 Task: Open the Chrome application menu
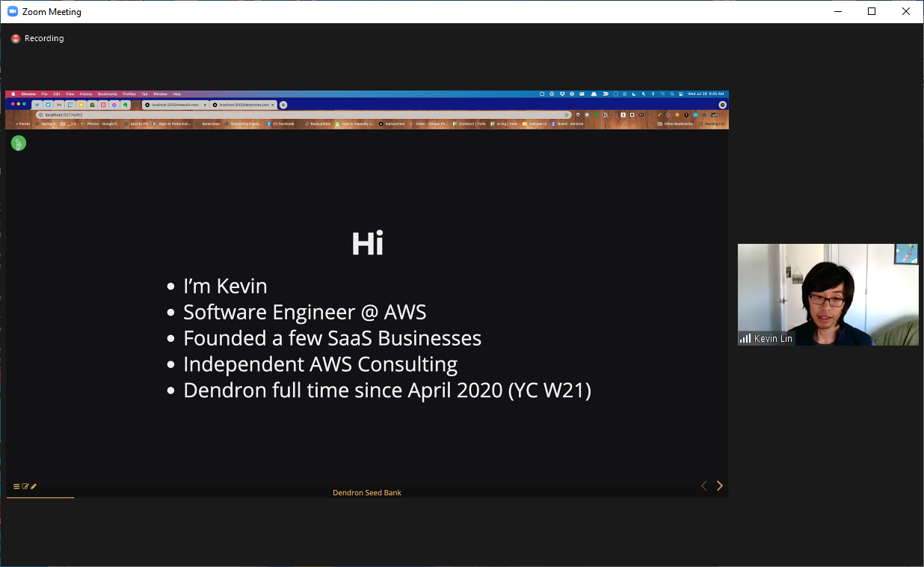tap(28, 94)
